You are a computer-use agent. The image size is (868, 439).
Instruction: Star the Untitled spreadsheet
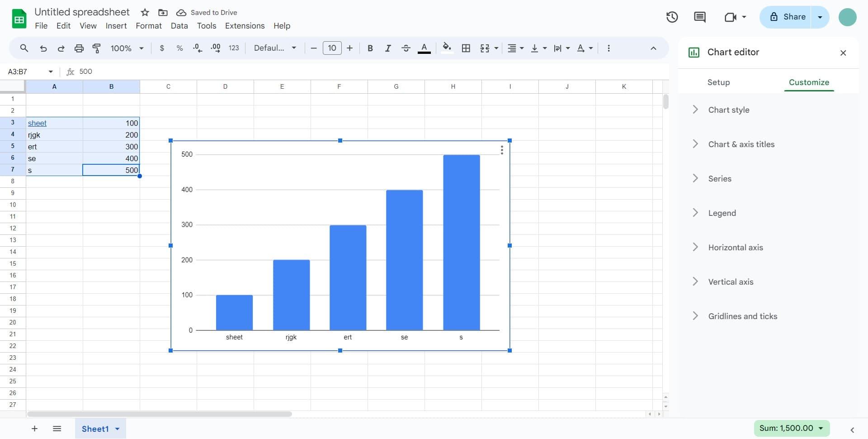point(145,12)
